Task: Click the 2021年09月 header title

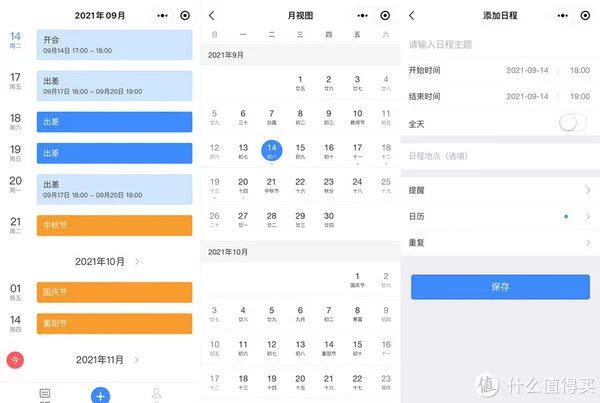Action: pos(99,16)
